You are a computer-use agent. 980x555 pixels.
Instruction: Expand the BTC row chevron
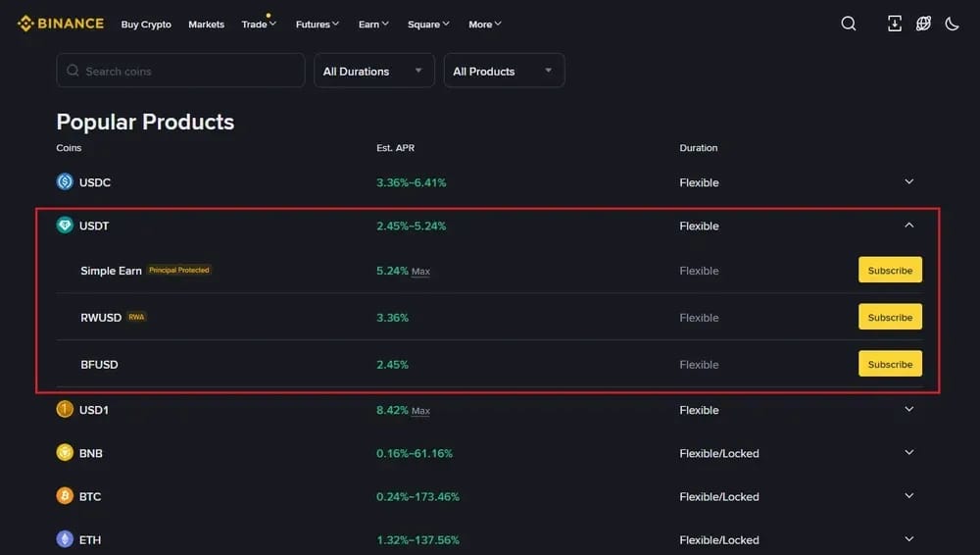click(x=909, y=495)
